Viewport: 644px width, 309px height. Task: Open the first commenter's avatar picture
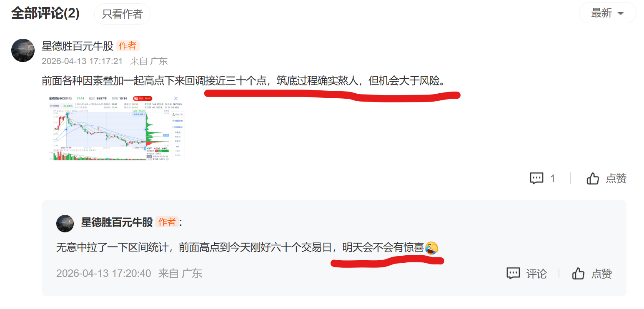coord(23,50)
